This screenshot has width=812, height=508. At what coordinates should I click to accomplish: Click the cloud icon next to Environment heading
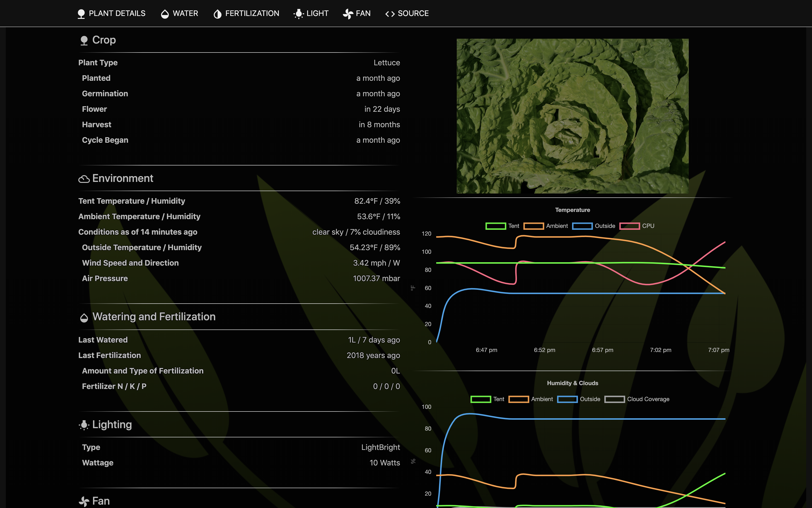pos(84,179)
